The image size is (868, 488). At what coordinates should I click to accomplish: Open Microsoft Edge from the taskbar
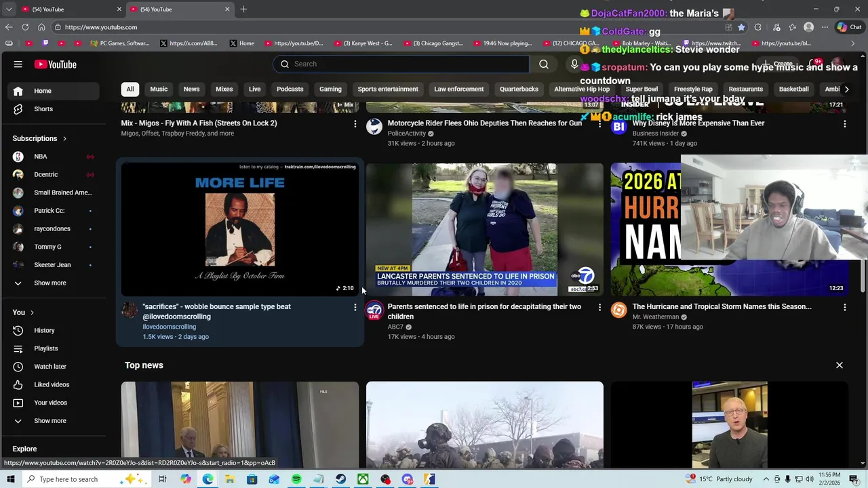tap(208, 479)
